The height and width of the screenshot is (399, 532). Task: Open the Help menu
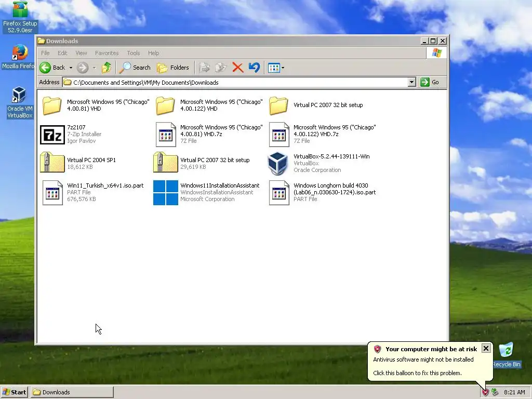pyautogui.click(x=153, y=53)
